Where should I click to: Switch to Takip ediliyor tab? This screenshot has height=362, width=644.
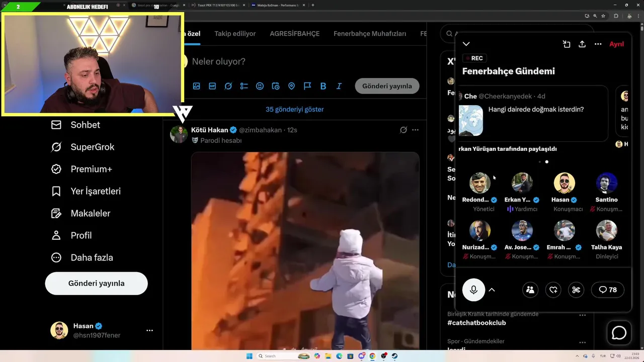[235, 34]
